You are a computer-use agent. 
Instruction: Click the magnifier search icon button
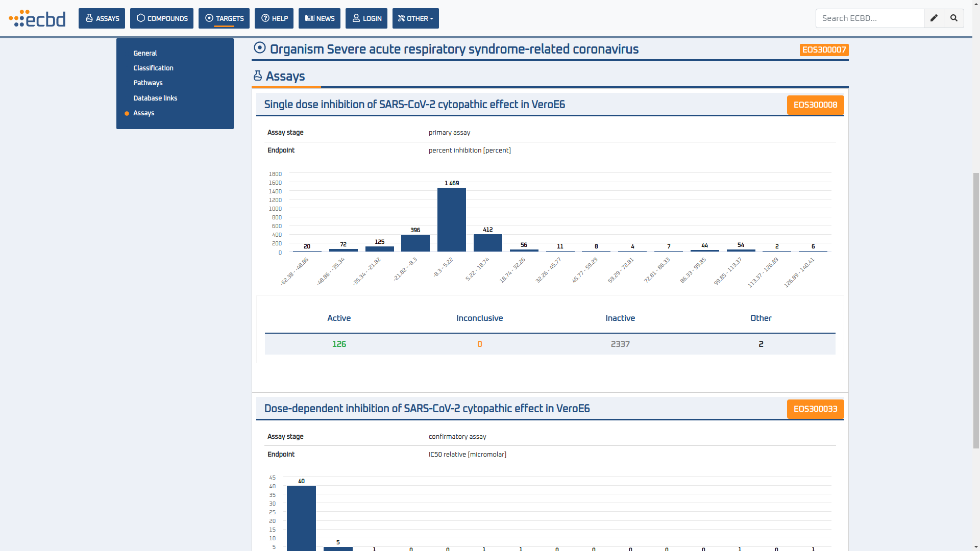(953, 18)
